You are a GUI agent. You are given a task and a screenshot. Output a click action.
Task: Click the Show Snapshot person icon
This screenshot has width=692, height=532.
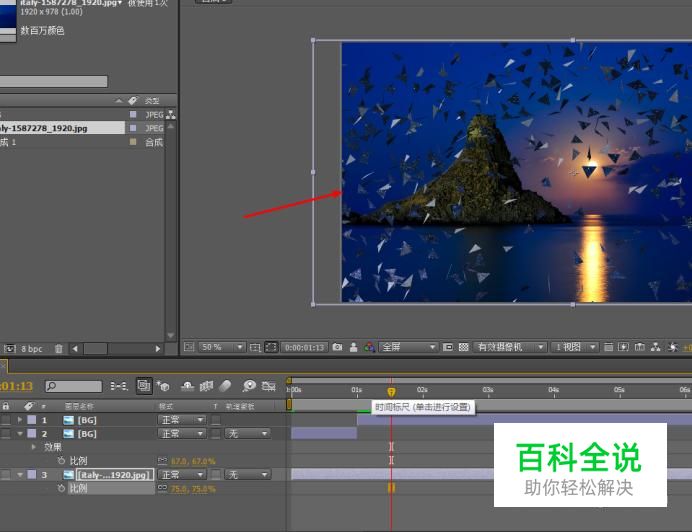pyautogui.click(x=354, y=347)
